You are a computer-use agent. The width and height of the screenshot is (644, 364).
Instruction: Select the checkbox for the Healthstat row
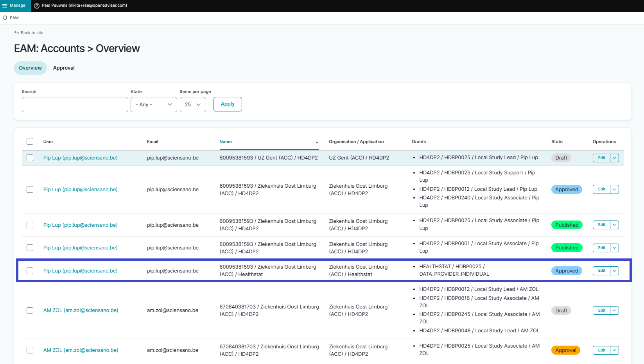(30, 271)
